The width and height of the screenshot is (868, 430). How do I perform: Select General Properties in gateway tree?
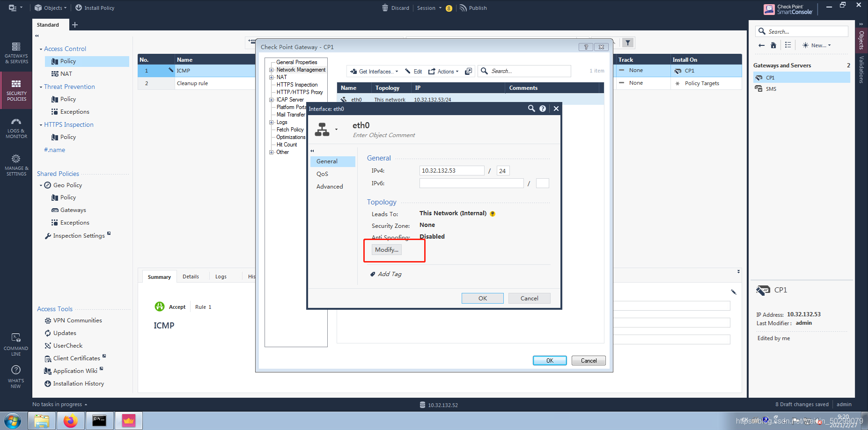296,62
